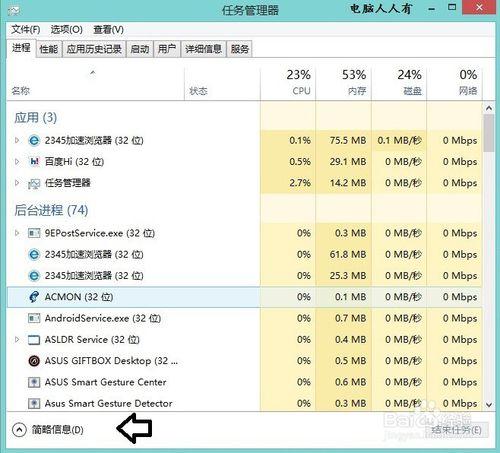The height and width of the screenshot is (453, 500).
Task: Switch to the 服务 tab
Action: 239,49
